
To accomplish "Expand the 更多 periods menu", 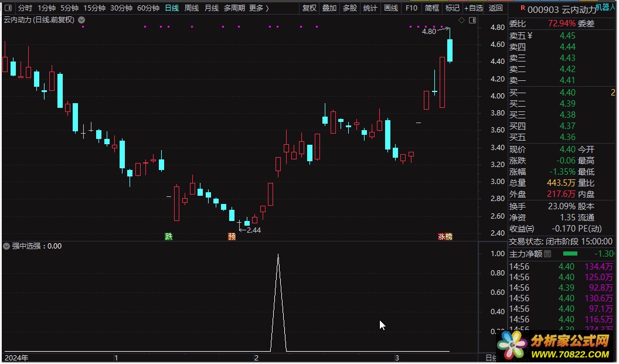I will coord(259,8).
